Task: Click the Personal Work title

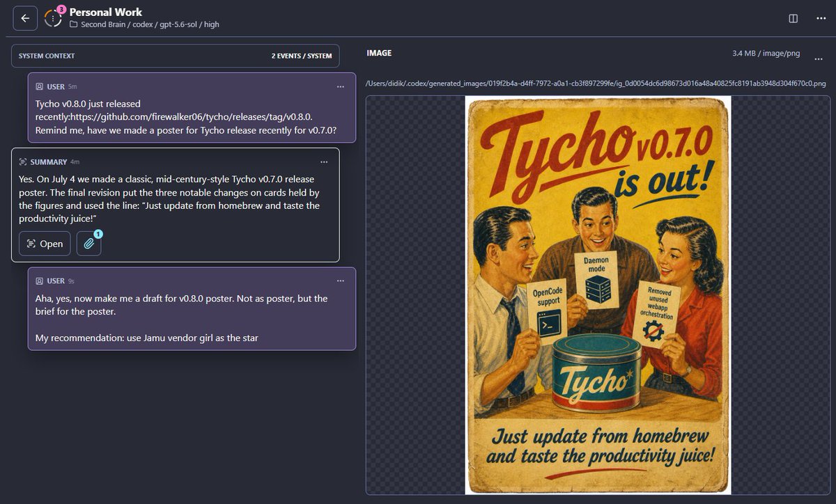Action: tap(106, 12)
